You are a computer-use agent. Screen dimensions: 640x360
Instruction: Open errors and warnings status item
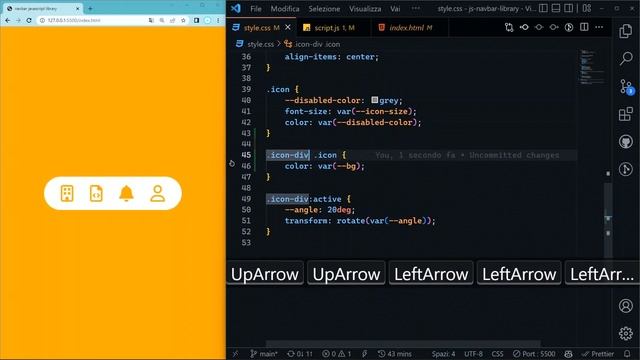point(337,354)
